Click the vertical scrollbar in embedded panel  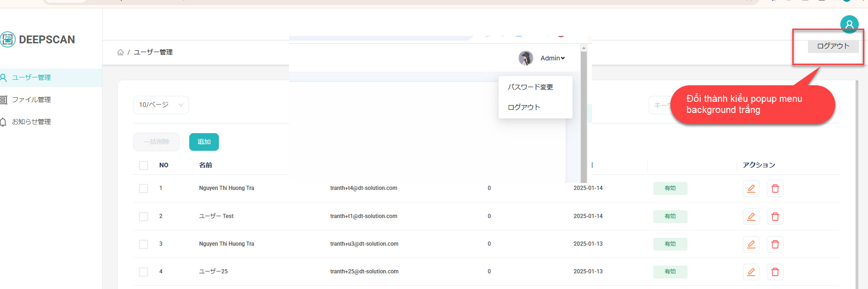point(584,115)
